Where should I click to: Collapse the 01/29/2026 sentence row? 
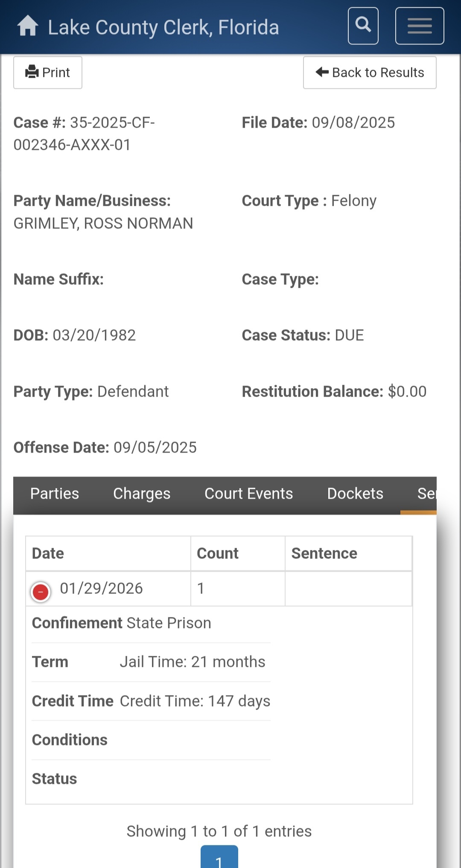41,592
